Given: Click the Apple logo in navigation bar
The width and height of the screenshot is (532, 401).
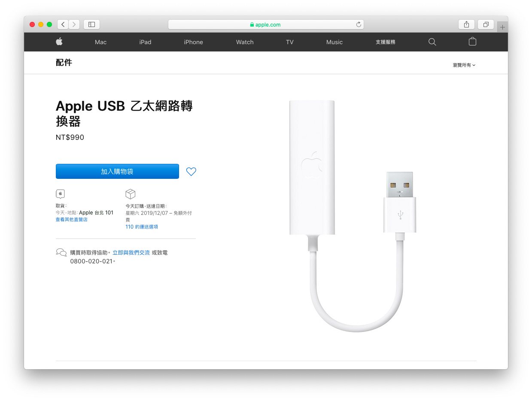Looking at the screenshot, I should click(59, 42).
